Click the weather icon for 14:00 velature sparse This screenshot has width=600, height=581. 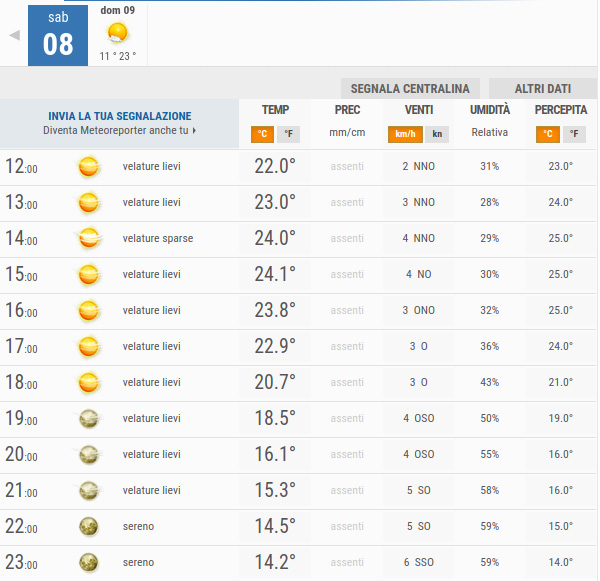tap(90, 238)
